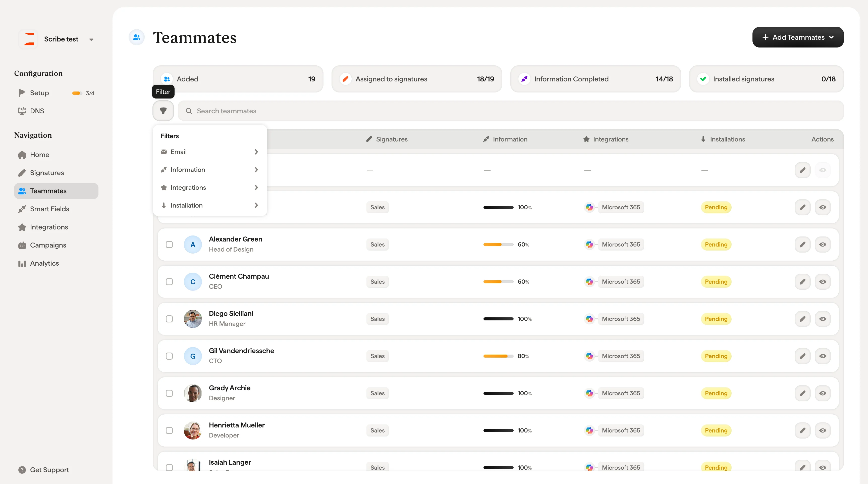Click Gil Vandendriessche's 80% progress bar
This screenshot has width=868, height=484.
click(x=498, y=356)
